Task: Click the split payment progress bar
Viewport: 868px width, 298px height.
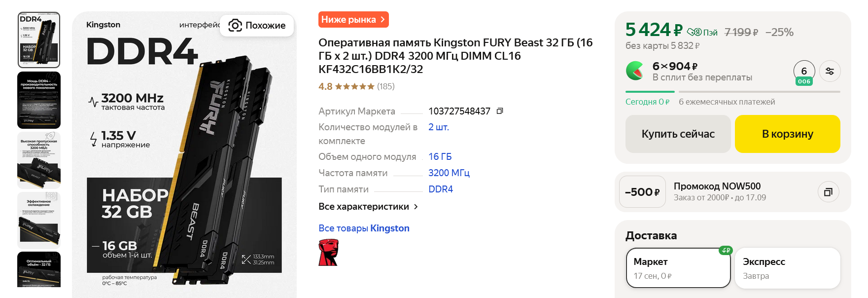Action: pyautogui.click(x=732, y=92)
